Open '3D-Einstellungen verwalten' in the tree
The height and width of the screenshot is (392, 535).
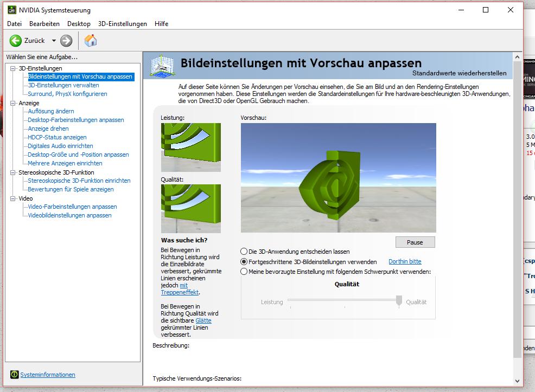tap(63, 85)
